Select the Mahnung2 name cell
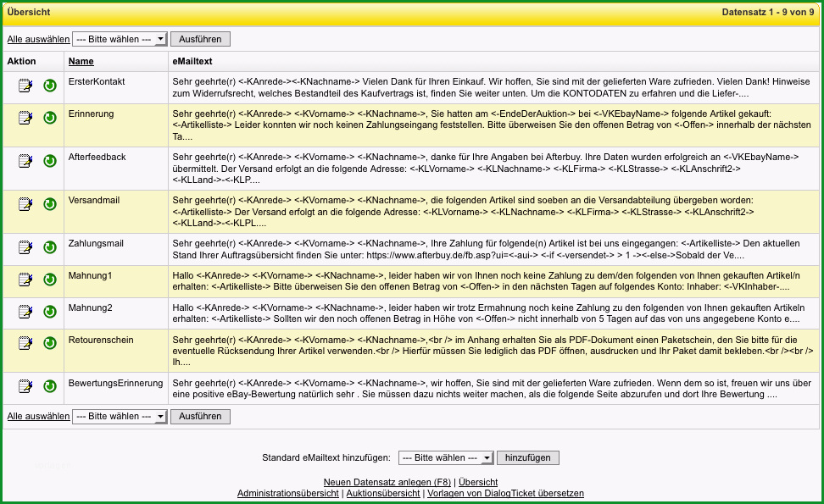 [x=91, y=307]
